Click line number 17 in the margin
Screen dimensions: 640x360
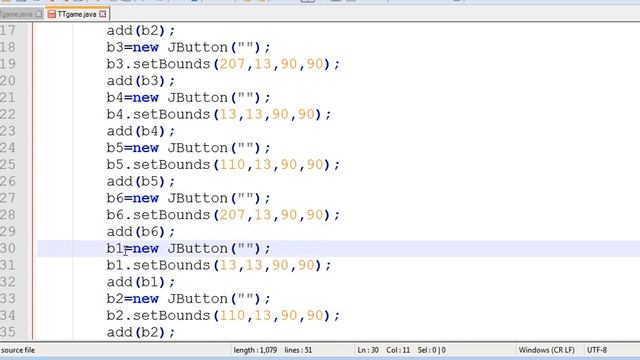pos(8,31)
